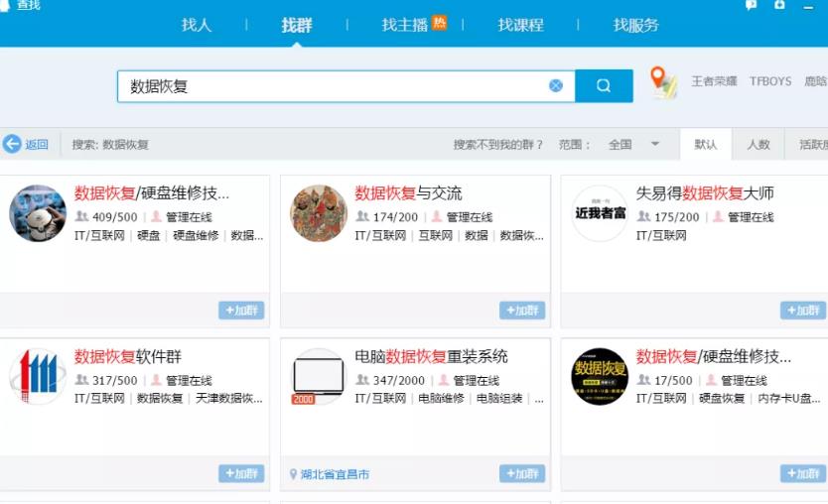This screenshot has width=828, height=504.
Task: Select the 默认 sort tab
Action: point(706,145)
